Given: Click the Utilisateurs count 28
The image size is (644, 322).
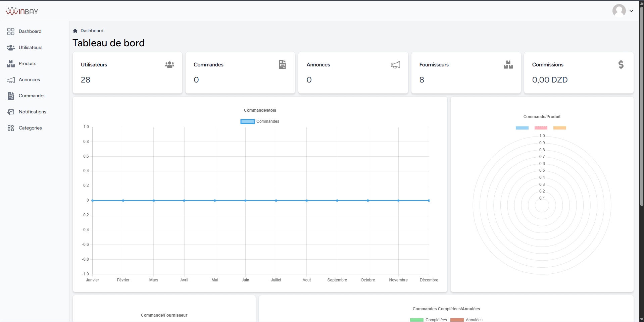Looking at the screenshot, I should click(86, 80).
